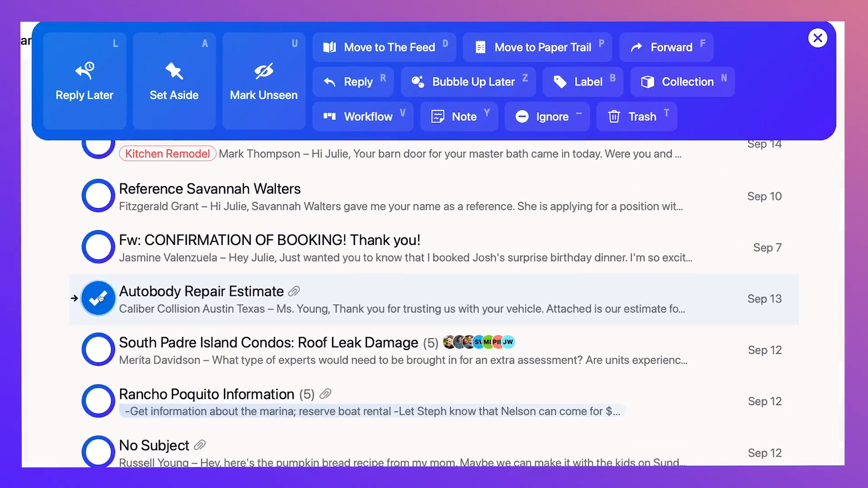Click the Reply button

click(x=353, y=82)
